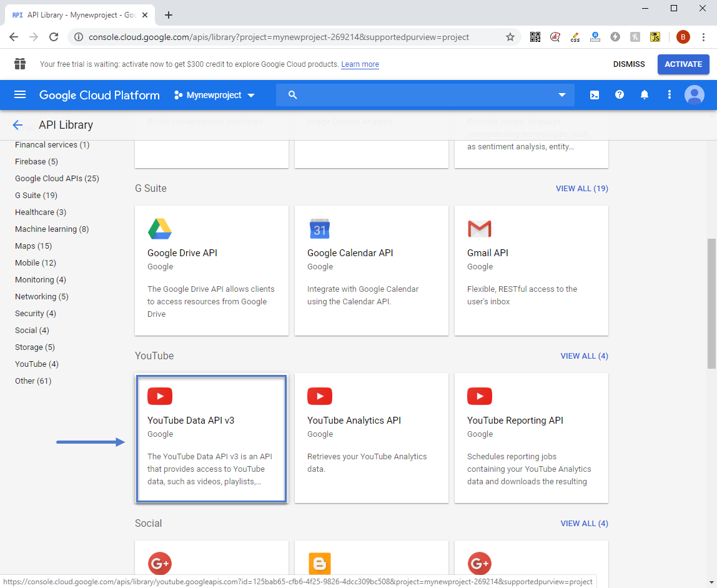Image resolution: width=717 pixels, height=588 pixels.
Task: Open the user account avatar
Action: coord(694,95)
